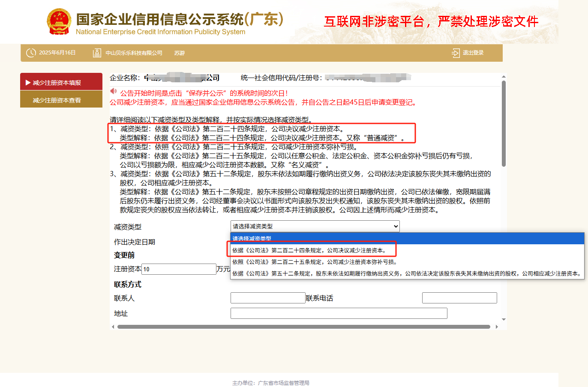The height and width of the screenshot is (387, 588).
Task: Click the footer text 主办单位：广东省市场监督管理局
Action: coord(270,383)
